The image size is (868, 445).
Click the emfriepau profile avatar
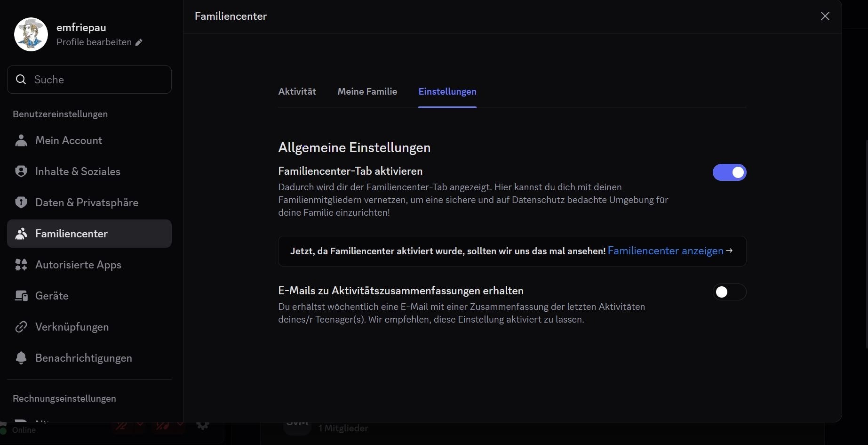31,34
